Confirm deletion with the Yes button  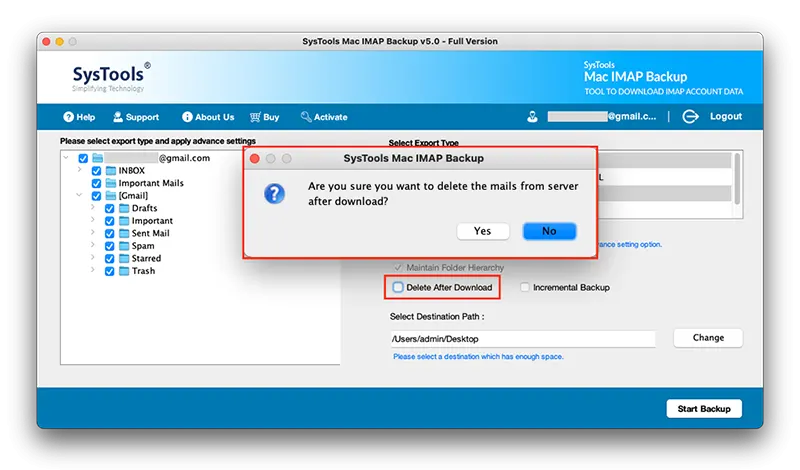tap(483, 231)
